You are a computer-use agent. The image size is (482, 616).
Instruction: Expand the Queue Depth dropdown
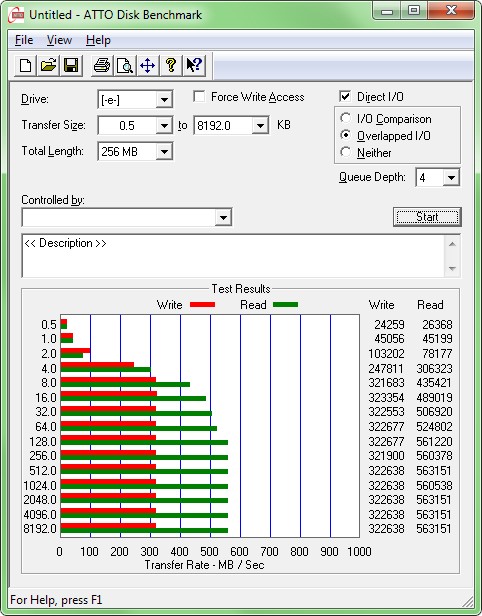(451, 178)
